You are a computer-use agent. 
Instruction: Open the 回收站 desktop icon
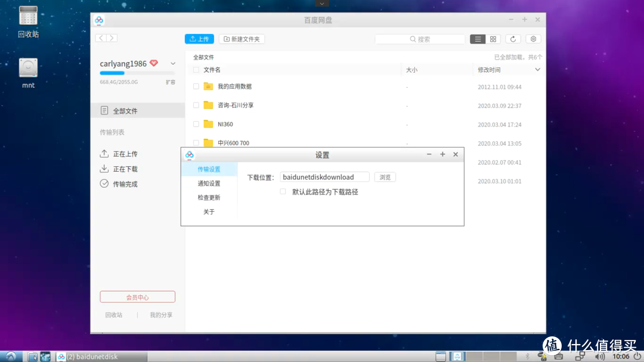coord(28,22)
